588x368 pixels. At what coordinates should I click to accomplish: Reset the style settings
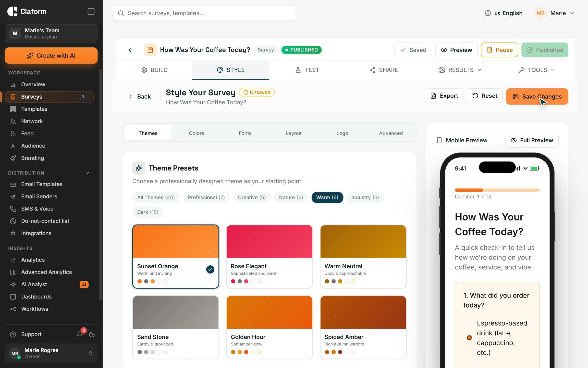click(x=485, y=96)
